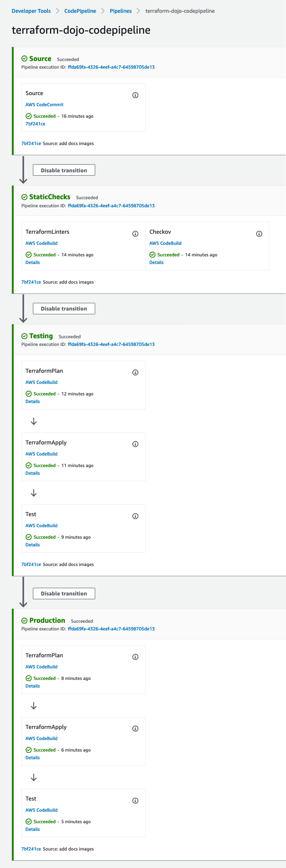View Details of Production TerraformApply

coord(32,758)
